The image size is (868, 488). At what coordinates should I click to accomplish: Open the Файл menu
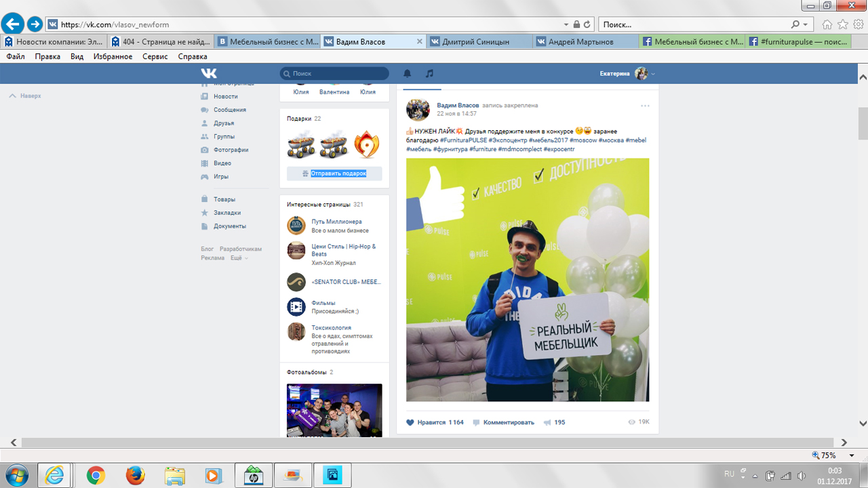(16, 57)
